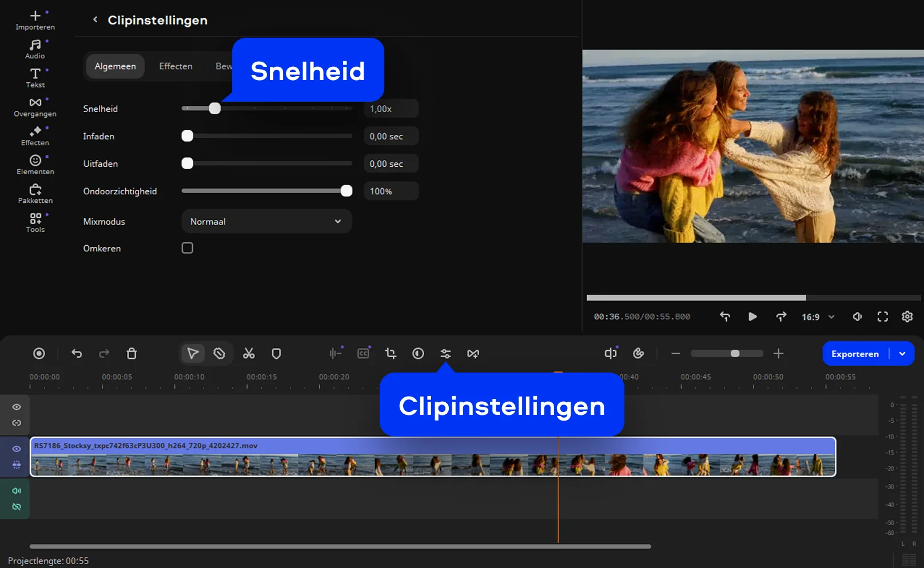Open the Overgangen transitions panel

[x=35, y=107]
